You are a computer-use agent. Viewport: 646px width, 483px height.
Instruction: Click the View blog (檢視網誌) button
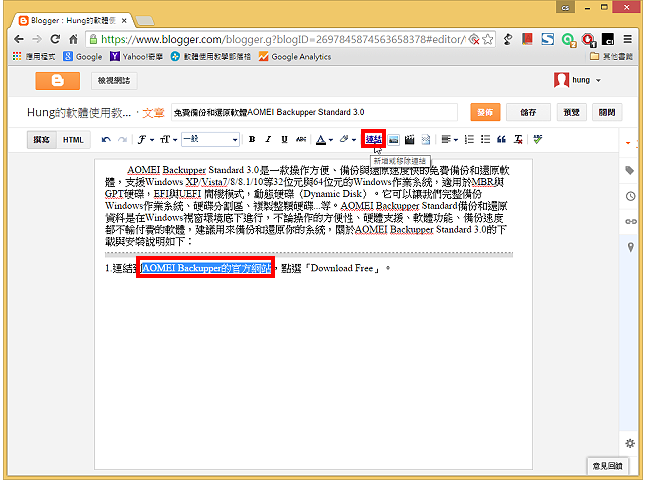pyautogui.click(x=114, y=80)
